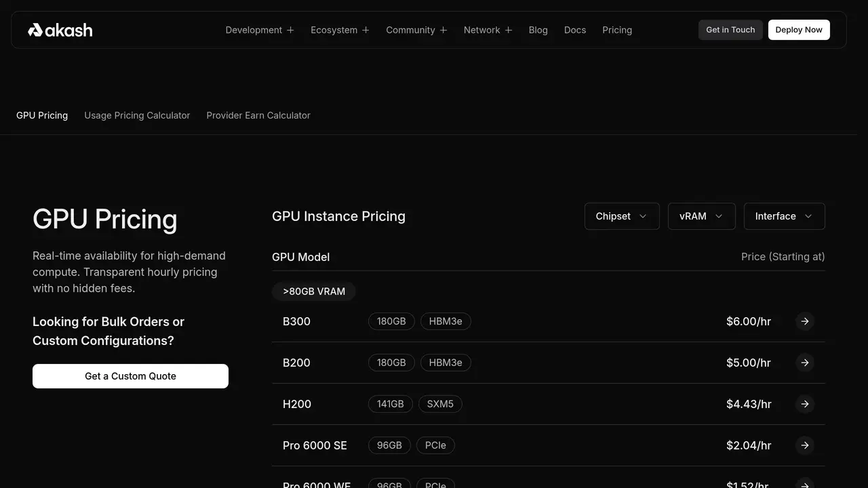The image size is (868, 488).
Task: Click the $5.00/hr price
Action: click(x=749, y=363)
